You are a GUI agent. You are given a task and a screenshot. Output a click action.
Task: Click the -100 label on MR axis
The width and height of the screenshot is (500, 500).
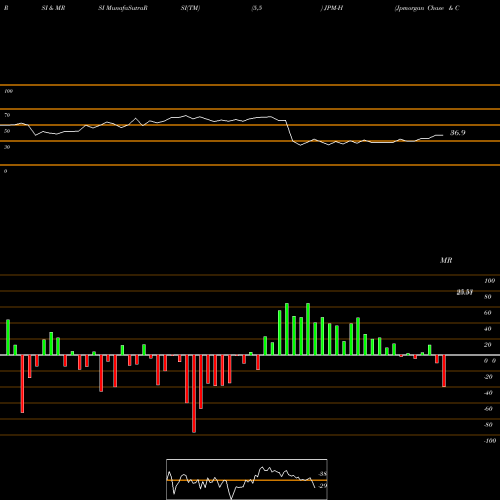[x=490, y=441]
